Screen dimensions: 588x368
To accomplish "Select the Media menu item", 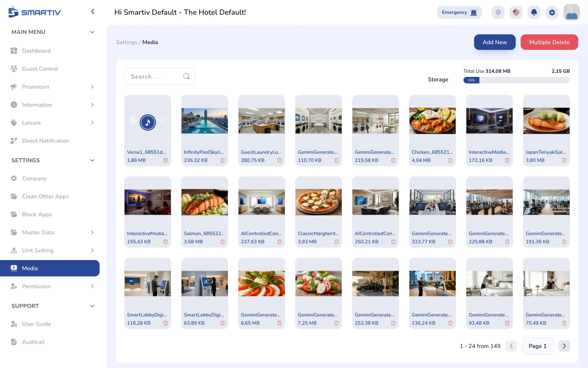I will [x=50, y=268].
